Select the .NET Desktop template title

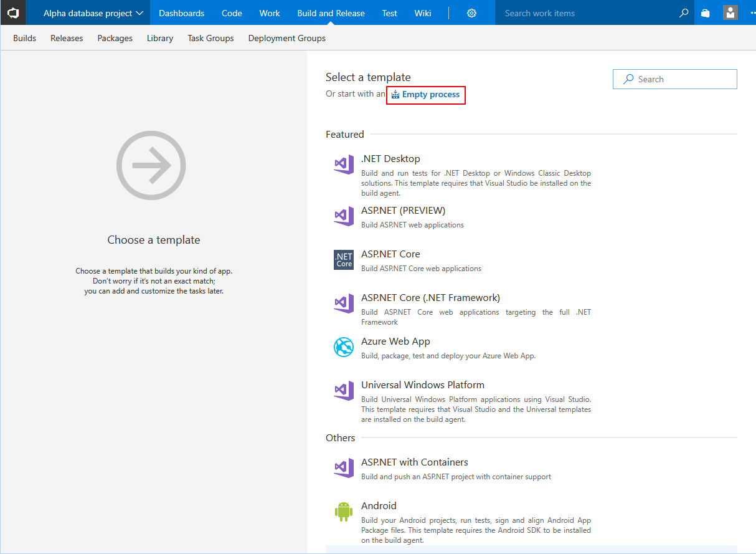pyautogui.click(x=390, y=159)
